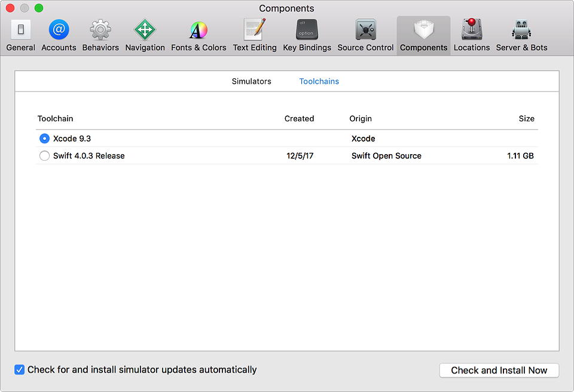Click the Swift 4.0.3 Release name
Screen dimensions: 574x392
point(88,155)
